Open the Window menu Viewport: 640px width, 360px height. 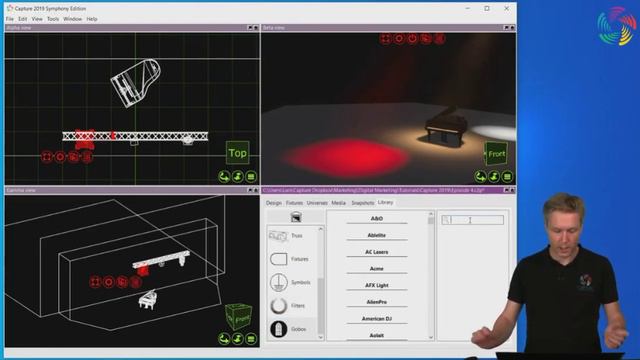coord(73,19)
